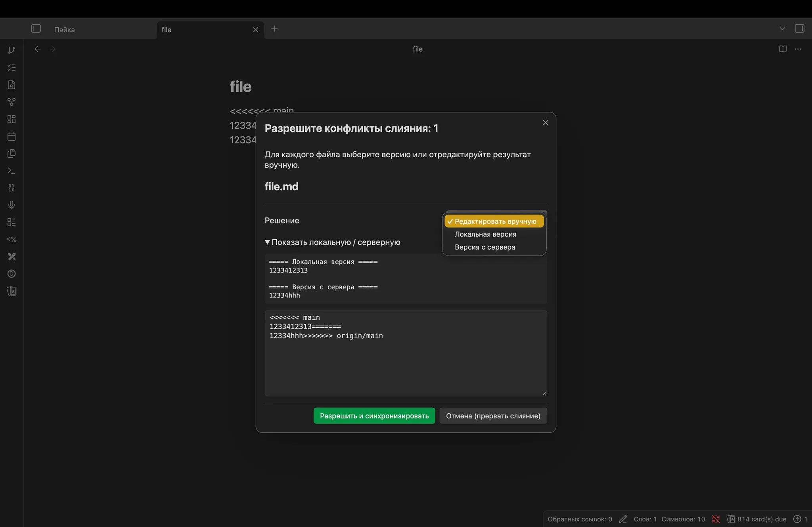Screen dimensions: 812x527
Task: Click the templates copy ribbon icon
Action: pyautogui.click(x=11, y=153)
